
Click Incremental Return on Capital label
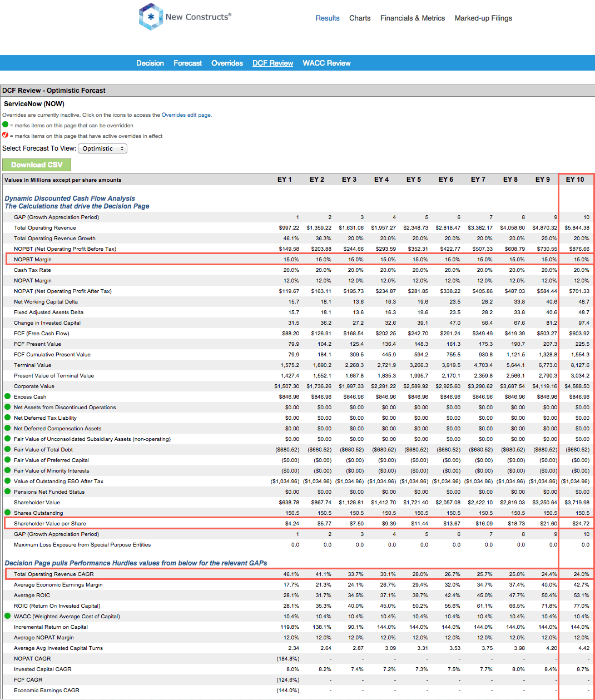tap(51, 627)
